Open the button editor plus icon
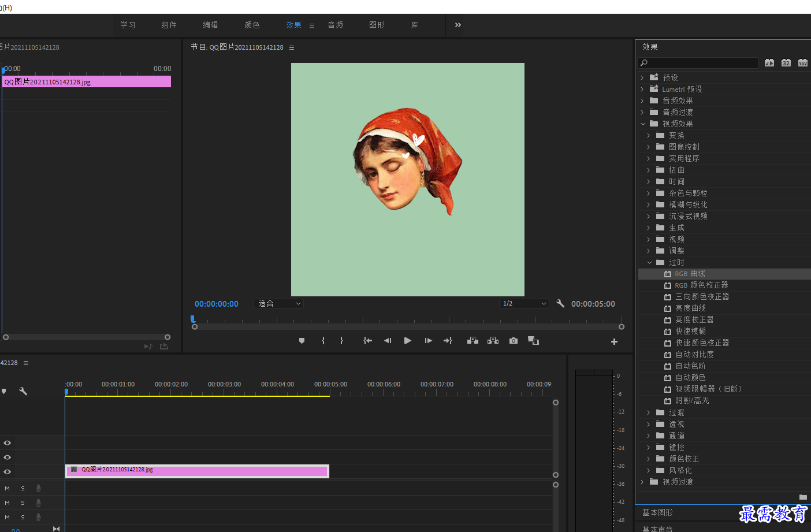The image size is (811, 532). 614,342
